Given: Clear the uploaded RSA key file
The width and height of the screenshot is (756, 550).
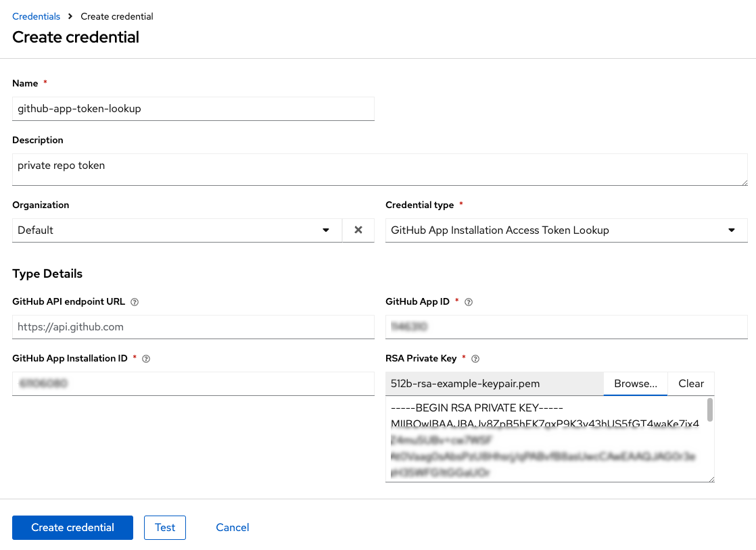Looking at the screenshot, I should point(691,384).
